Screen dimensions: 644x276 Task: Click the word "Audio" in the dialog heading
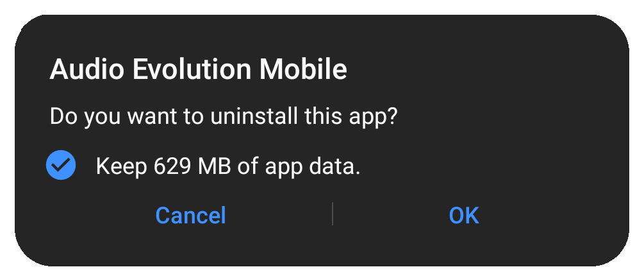tap(87, 69)
